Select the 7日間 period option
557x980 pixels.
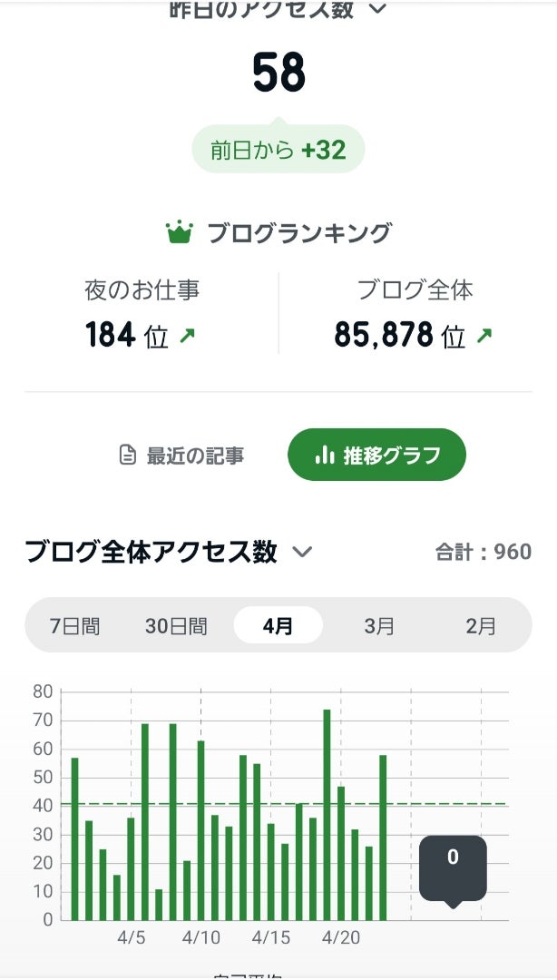point(74,625)
